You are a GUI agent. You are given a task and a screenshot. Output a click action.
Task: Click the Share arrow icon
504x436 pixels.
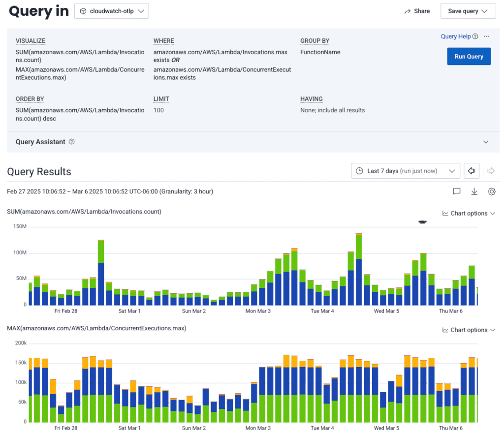click(408, 11)
